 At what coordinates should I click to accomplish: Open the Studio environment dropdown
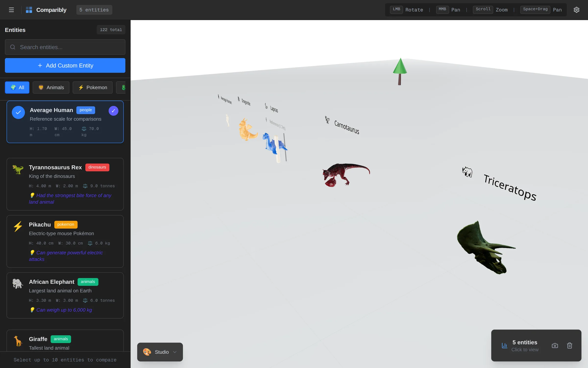(x=160, y=352)
